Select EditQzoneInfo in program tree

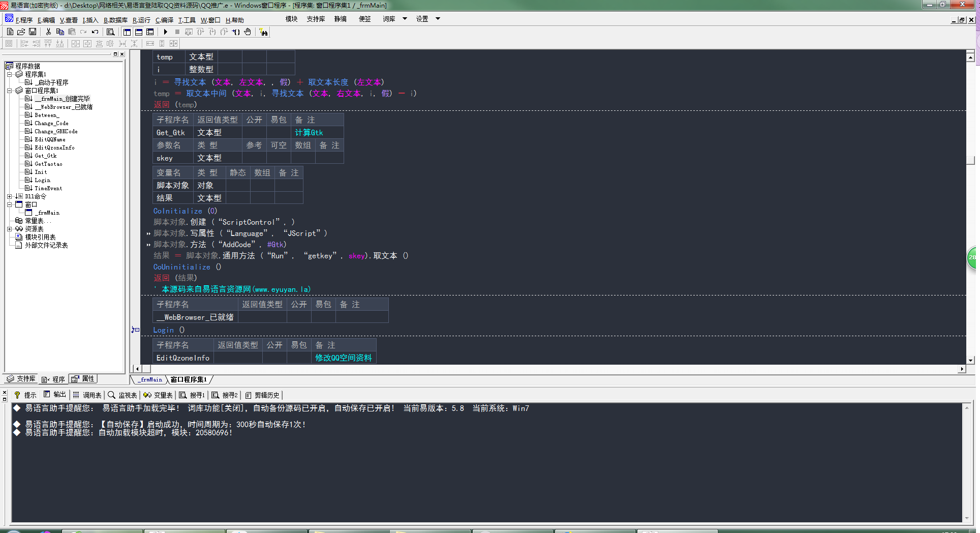[54, 147]
